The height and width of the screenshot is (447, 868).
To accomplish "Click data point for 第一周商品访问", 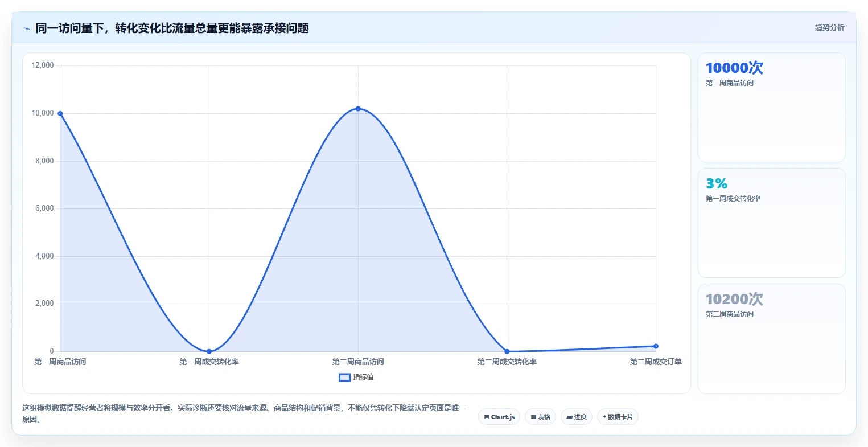I will click(x=60, y=113).
